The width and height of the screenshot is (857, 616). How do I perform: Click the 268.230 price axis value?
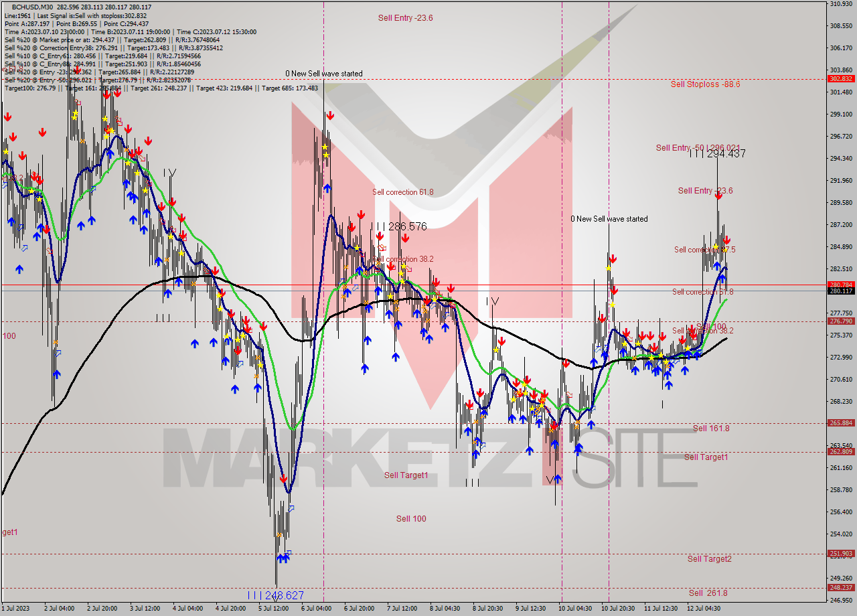point(840,401)
